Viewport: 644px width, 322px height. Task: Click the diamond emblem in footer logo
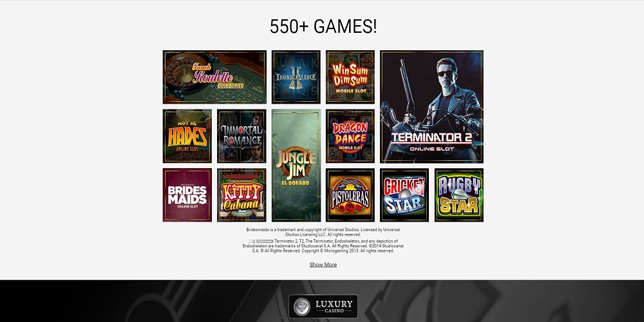coord(302,307)
